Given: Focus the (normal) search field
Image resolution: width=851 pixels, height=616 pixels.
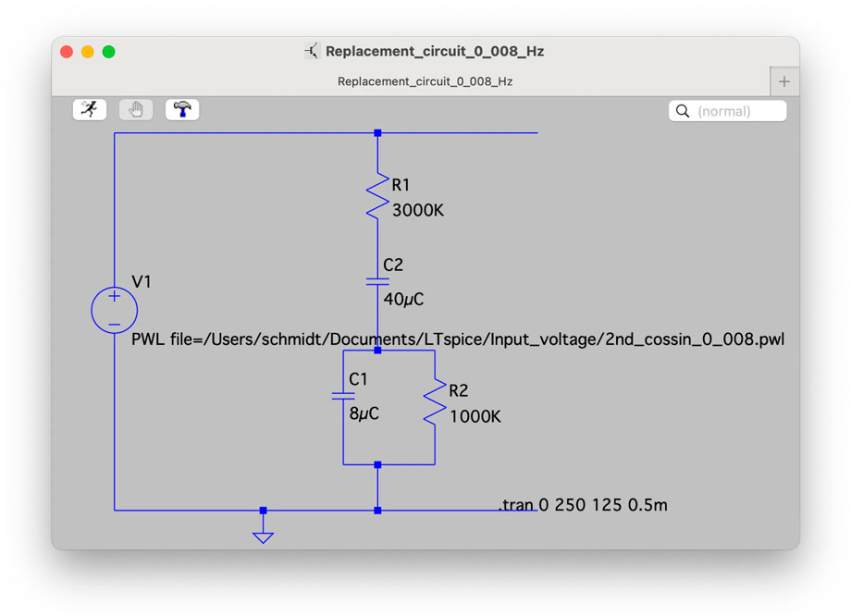Looking at the screenshot, I should point(738,111).
